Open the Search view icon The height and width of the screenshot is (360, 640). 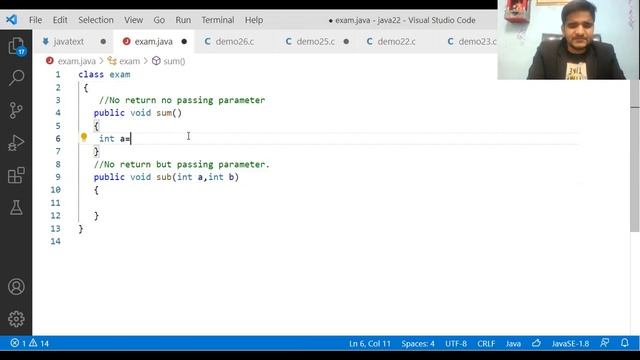tap(16, 78)
